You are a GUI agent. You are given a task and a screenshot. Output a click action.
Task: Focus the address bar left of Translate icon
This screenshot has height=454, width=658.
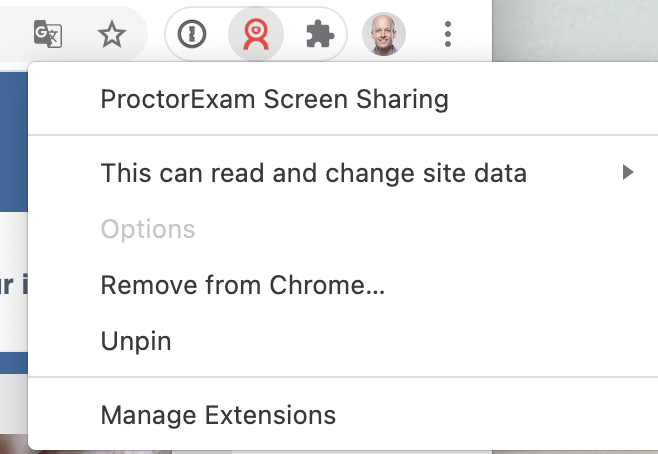click(x=13, y=34)
